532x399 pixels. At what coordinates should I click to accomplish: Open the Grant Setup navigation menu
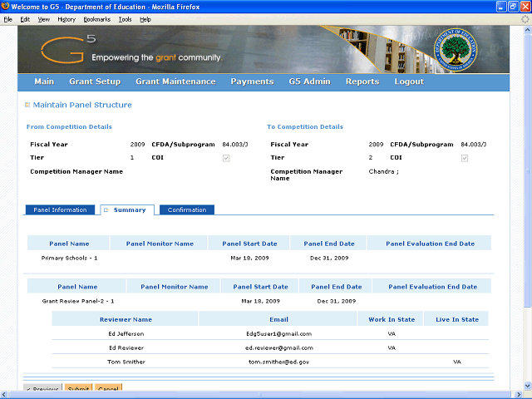95,81
